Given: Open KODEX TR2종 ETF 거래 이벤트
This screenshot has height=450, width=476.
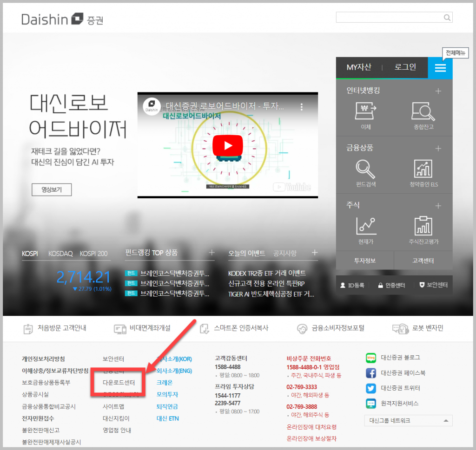Looking at the screenshot, I should [x=267, y=273].
